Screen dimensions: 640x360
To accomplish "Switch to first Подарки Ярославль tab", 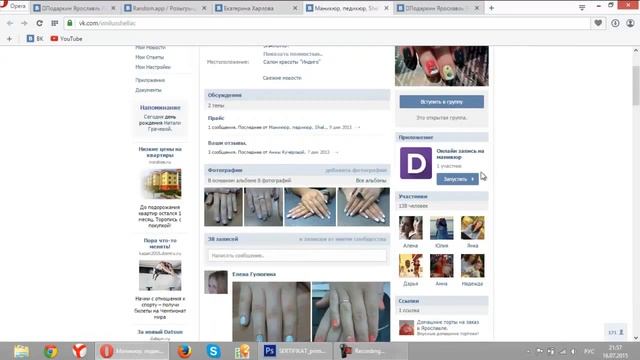I will (x=75, y=8).
